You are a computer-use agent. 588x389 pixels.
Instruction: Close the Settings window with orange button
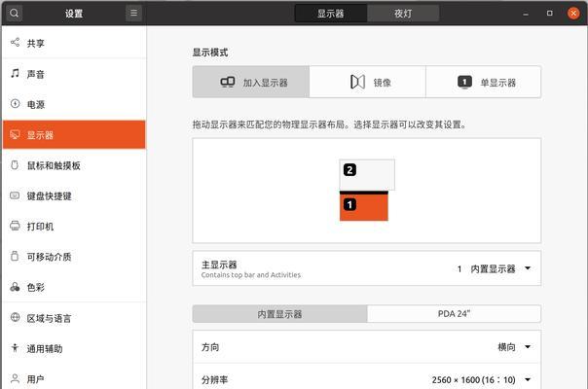[x=573, y=13]
